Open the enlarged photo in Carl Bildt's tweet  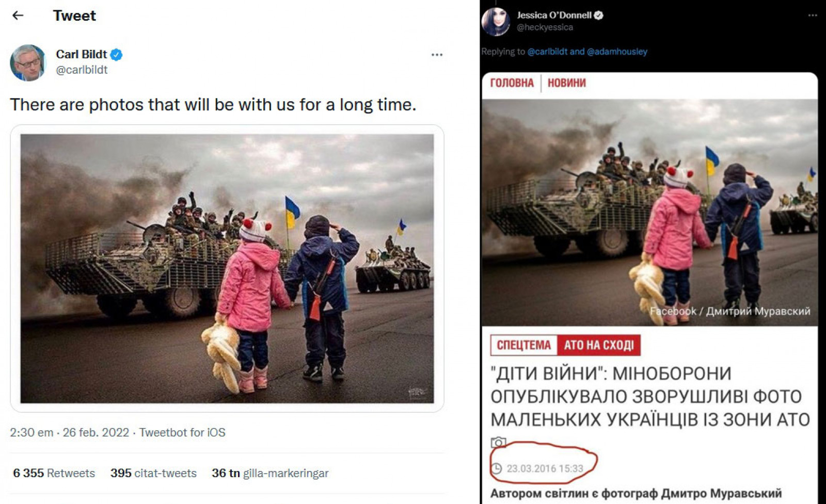pyautogui.click(x=227, y=268)
